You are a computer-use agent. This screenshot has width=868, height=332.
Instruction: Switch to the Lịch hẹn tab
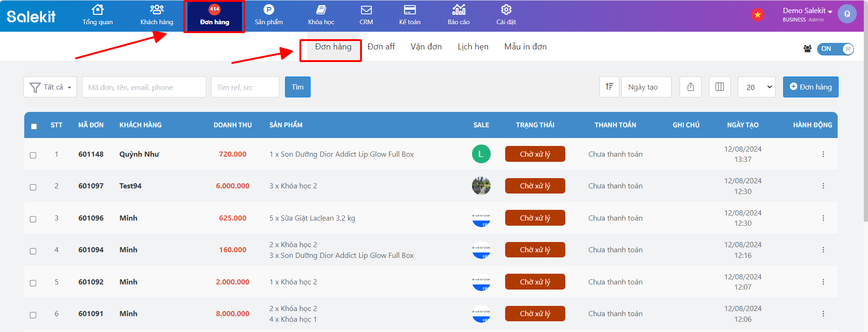pos(473,47)
